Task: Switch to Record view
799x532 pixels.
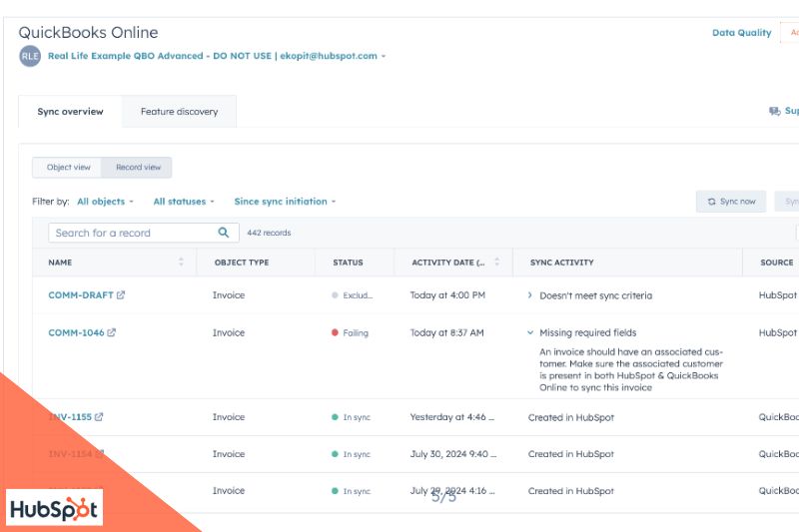Action: 138,167
